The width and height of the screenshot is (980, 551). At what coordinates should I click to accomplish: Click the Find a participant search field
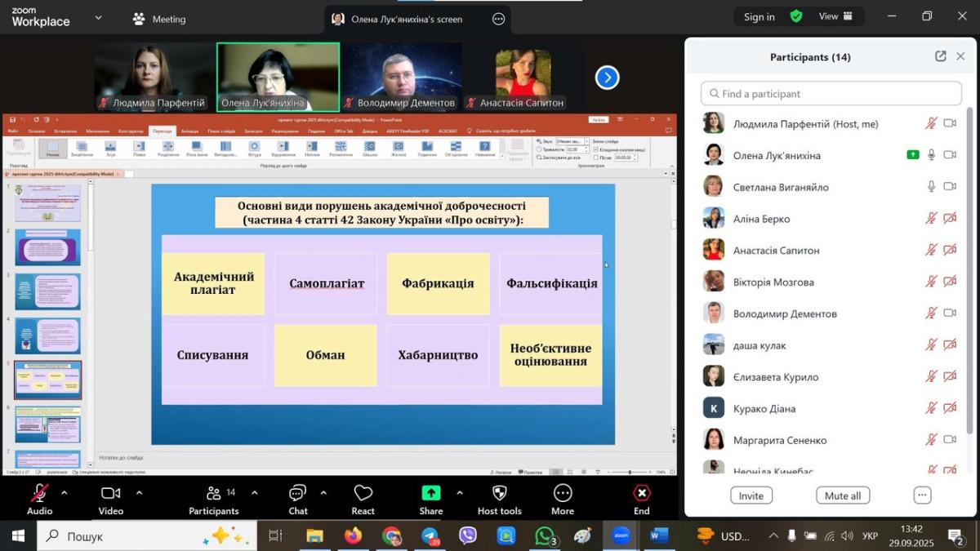coord(831,93)
